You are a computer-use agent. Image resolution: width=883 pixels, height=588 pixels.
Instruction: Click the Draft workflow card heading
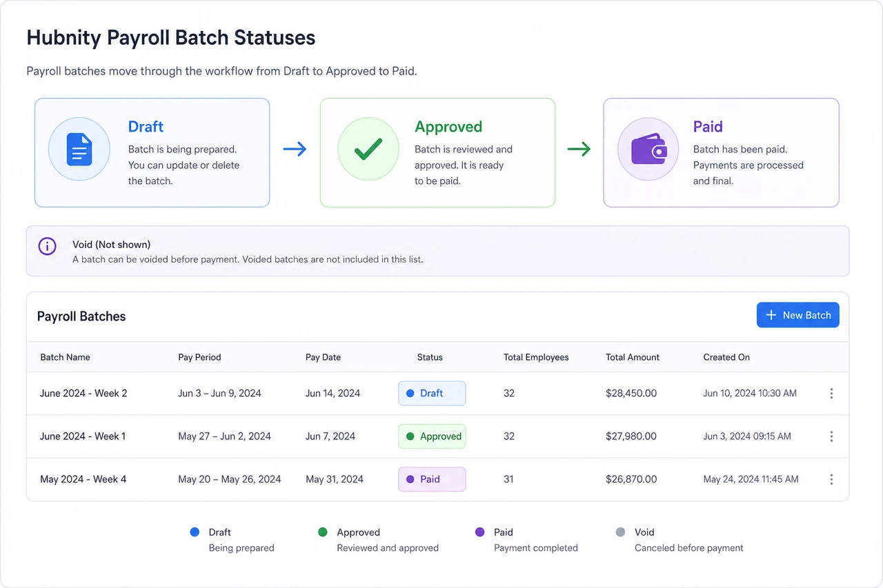coord(146,127)
